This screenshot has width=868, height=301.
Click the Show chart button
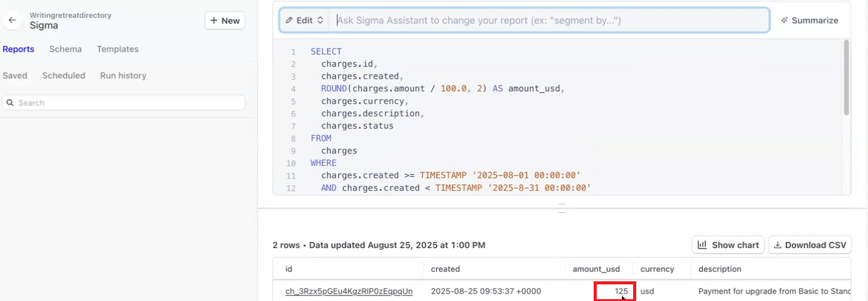point(728,245)
